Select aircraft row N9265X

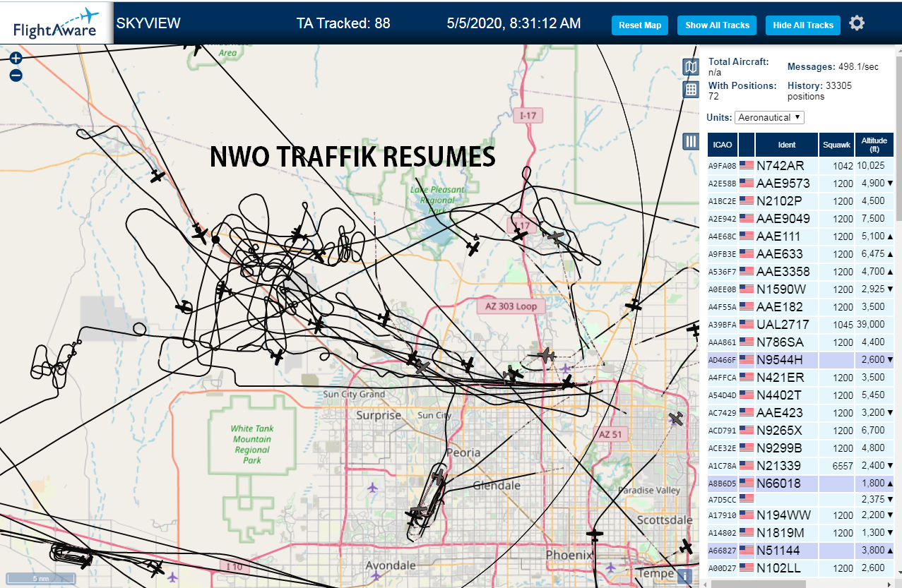click(800, 431)
